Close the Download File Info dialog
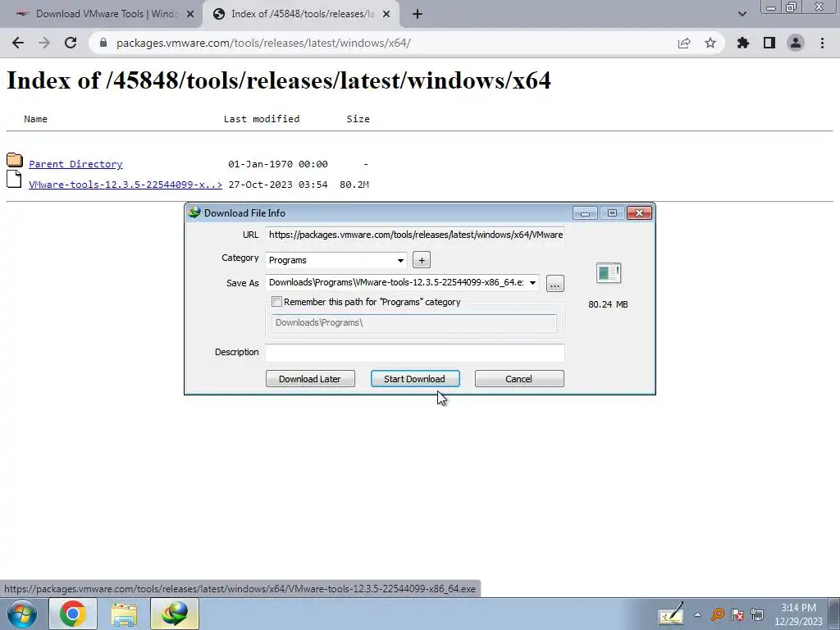This screenshot has height=630, width=840. coord(639,213)
